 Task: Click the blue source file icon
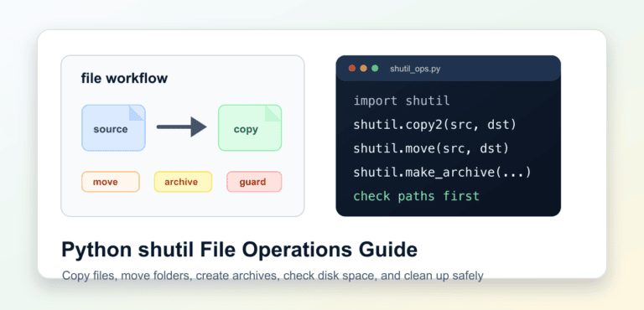[113, 127]
